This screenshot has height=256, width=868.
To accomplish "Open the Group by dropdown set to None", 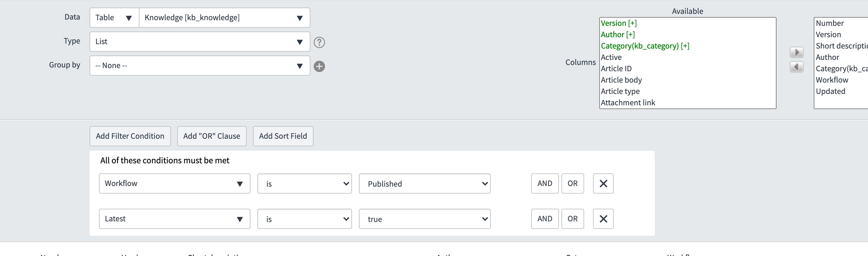I will click(x=200, y=66).
